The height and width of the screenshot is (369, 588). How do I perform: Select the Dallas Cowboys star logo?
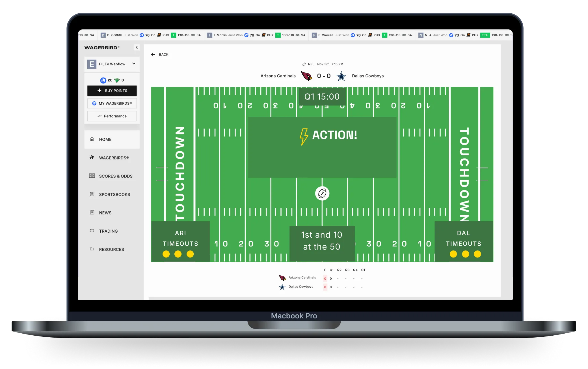(341, 76)
